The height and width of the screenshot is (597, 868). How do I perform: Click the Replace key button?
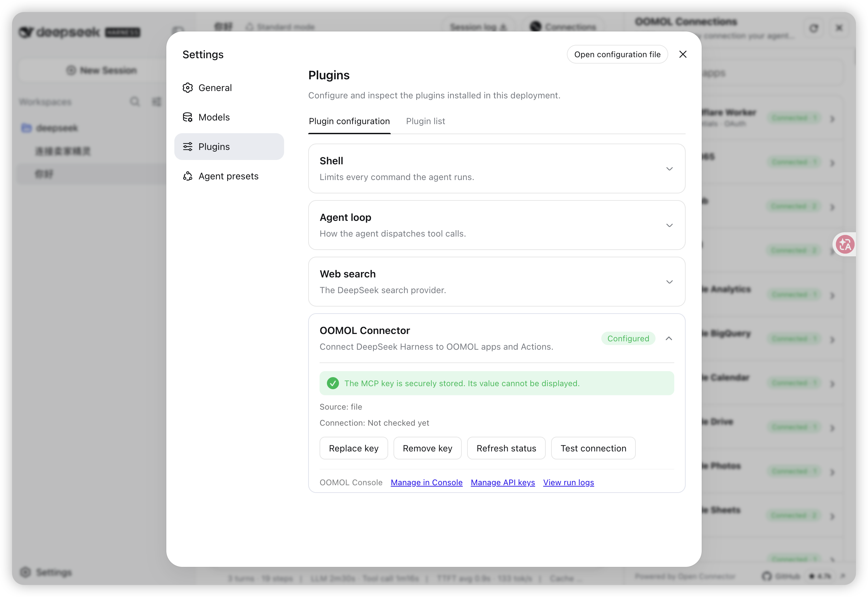click(353, 448)
